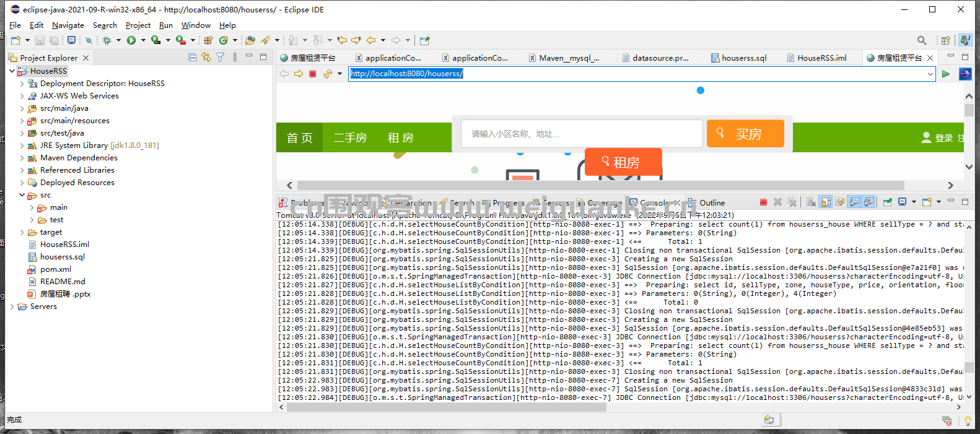
Task: Click the Collapse All icon in Project Explorer
Action: coord(192,58)
